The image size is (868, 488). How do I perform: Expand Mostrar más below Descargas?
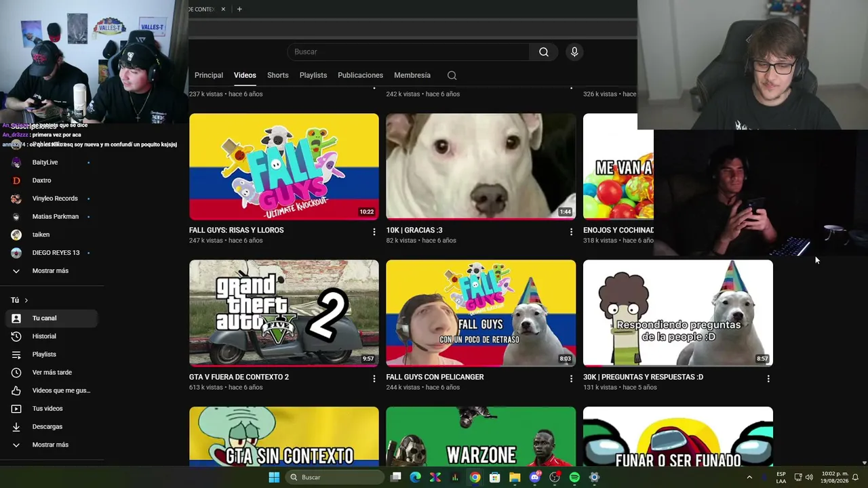click(52, 445)
